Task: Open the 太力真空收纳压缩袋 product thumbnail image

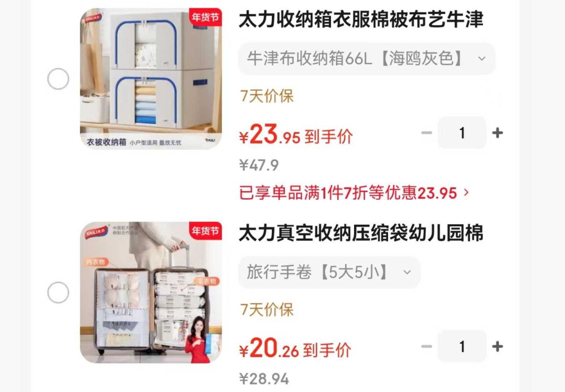Action: click(x=151, y=292)
